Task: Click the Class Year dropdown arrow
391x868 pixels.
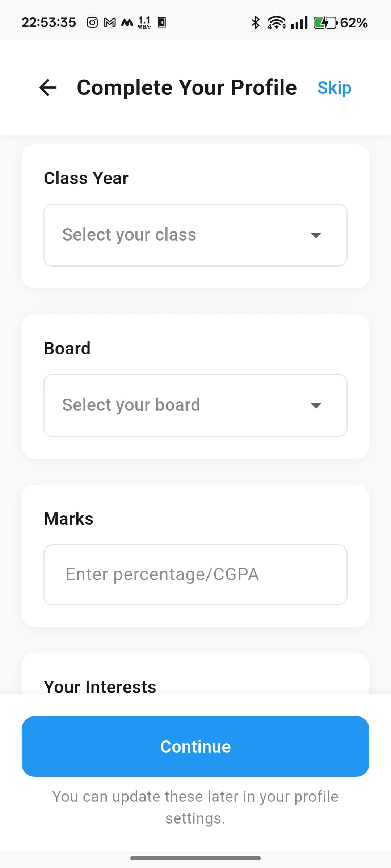Action: 316,235
